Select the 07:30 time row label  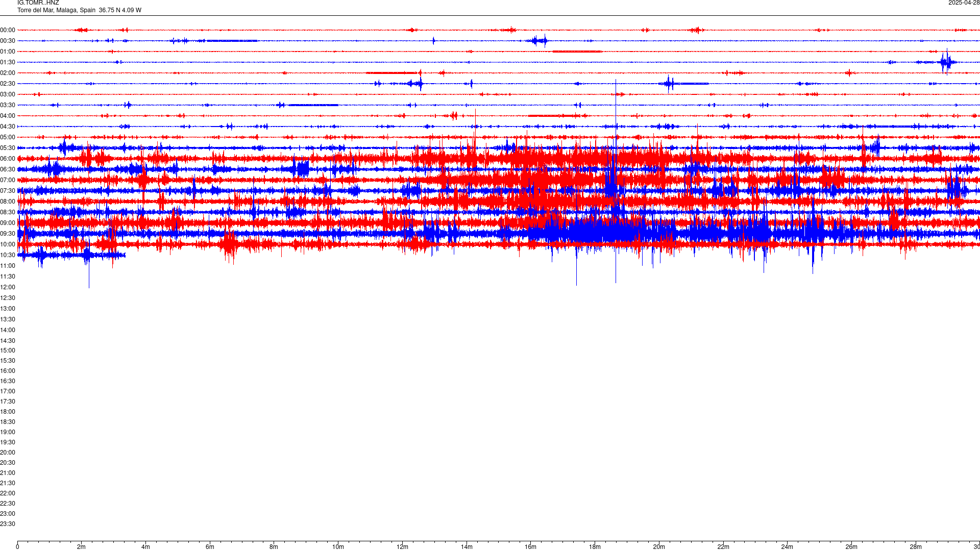pos(8,191)
